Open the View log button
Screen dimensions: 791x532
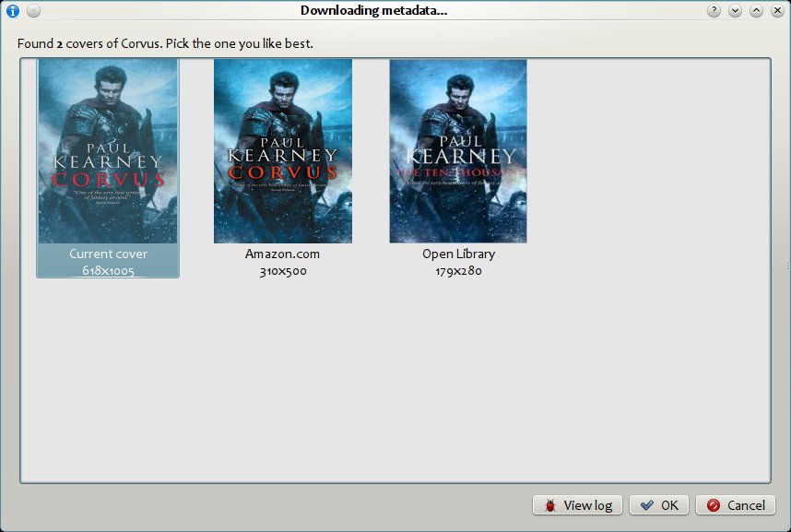pos(578,505)
